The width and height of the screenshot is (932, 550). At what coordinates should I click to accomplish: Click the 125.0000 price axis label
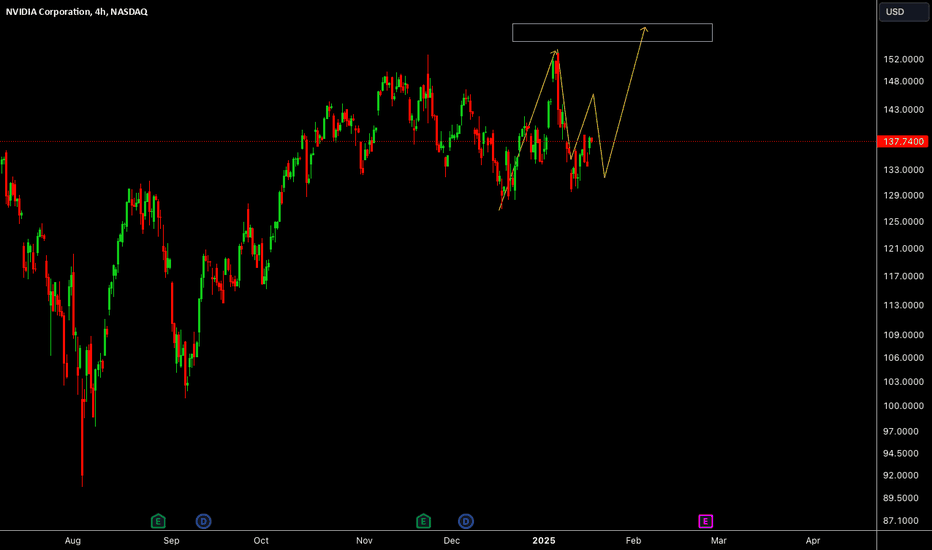[903, 222]
